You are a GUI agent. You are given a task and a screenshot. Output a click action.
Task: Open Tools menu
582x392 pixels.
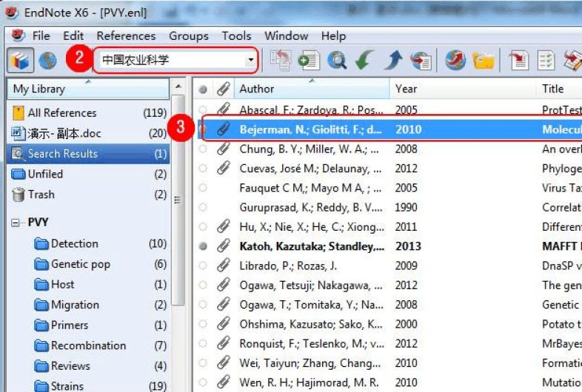pos(236,36)
